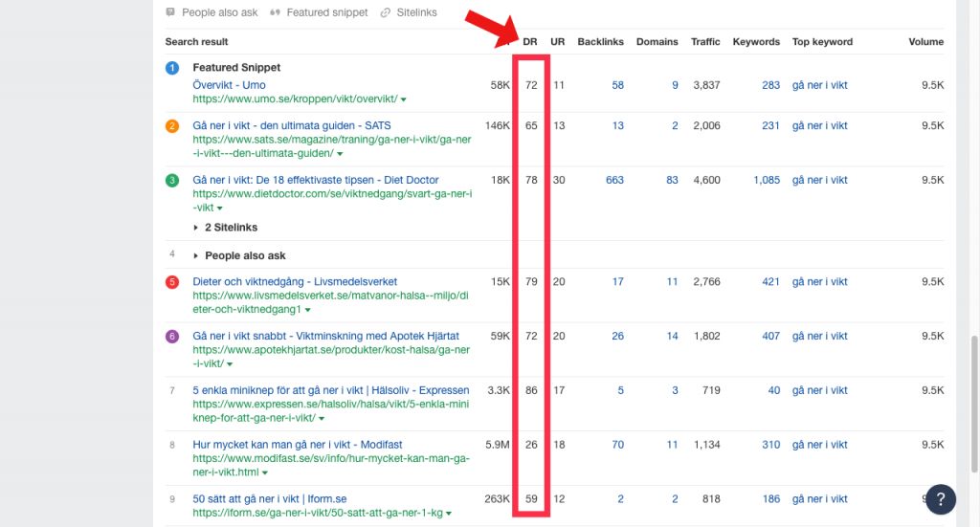Open dropdown arrow next to sats.se URL
The height and width of the screenshot is (527, 980).
pyautogui.click(x=340, y=154)
